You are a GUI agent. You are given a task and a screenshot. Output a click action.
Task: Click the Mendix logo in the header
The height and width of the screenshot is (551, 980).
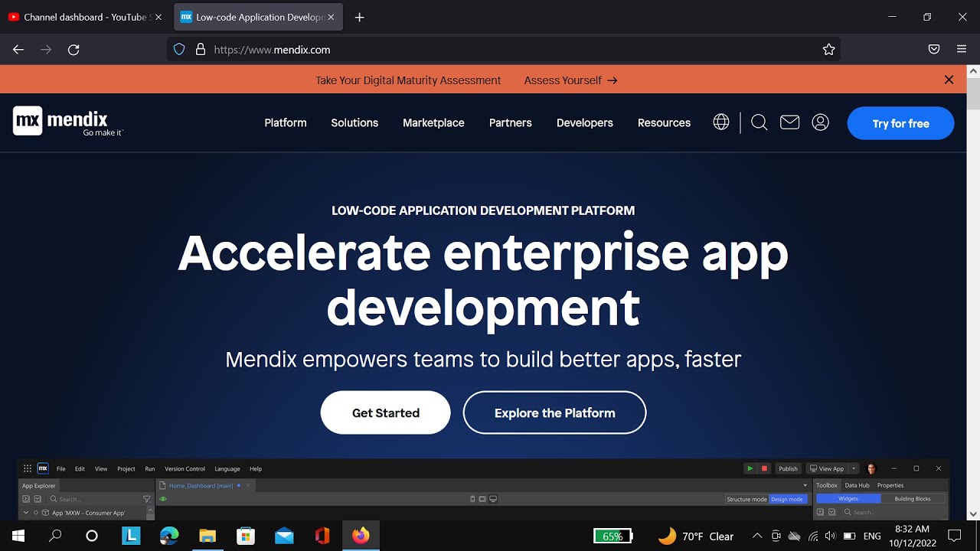point(68,122)
